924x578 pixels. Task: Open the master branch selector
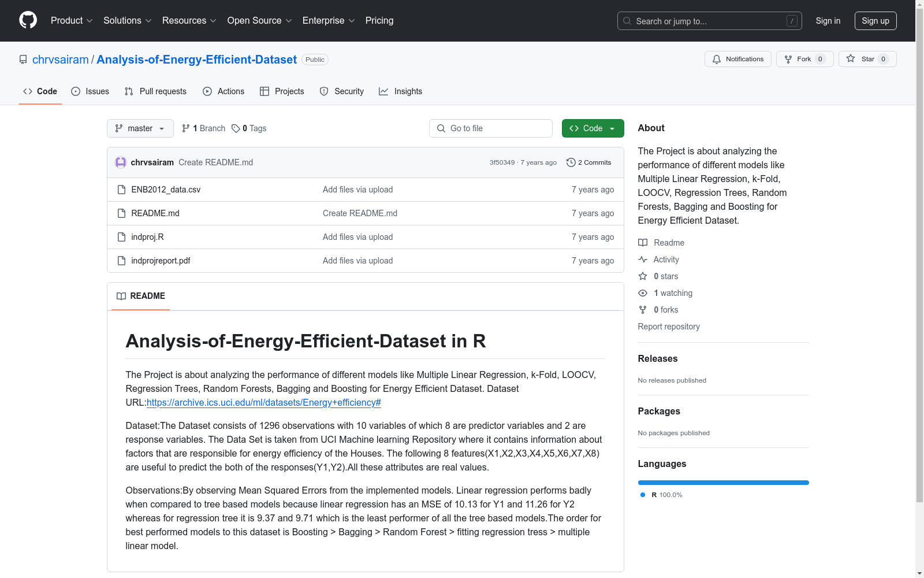(140, 128)
